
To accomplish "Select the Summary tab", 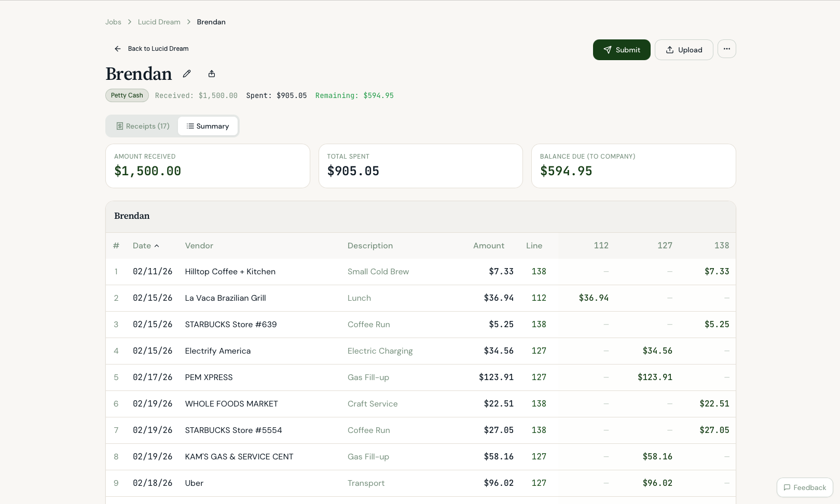I will click(x=208, y=126).
